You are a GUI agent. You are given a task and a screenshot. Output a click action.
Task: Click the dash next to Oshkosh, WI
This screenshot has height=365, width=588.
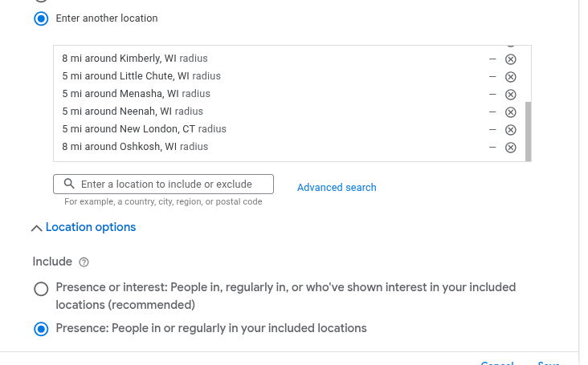pos(492,148)
